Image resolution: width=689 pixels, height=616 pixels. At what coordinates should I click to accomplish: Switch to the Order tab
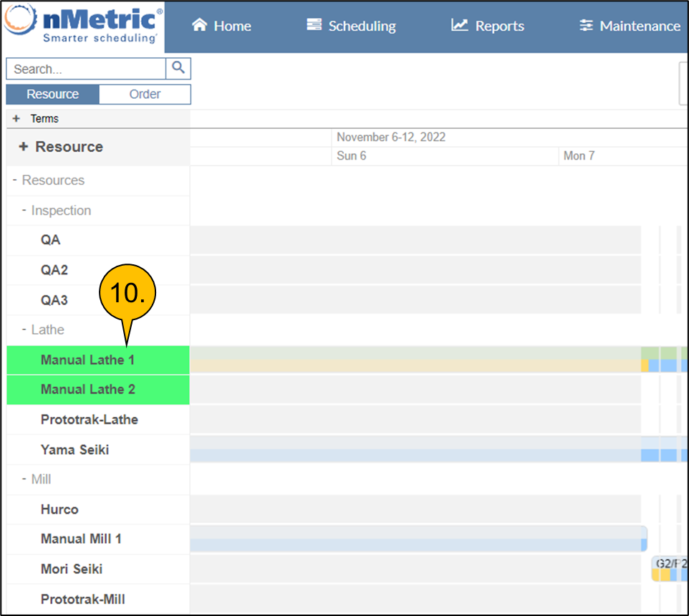145,94
